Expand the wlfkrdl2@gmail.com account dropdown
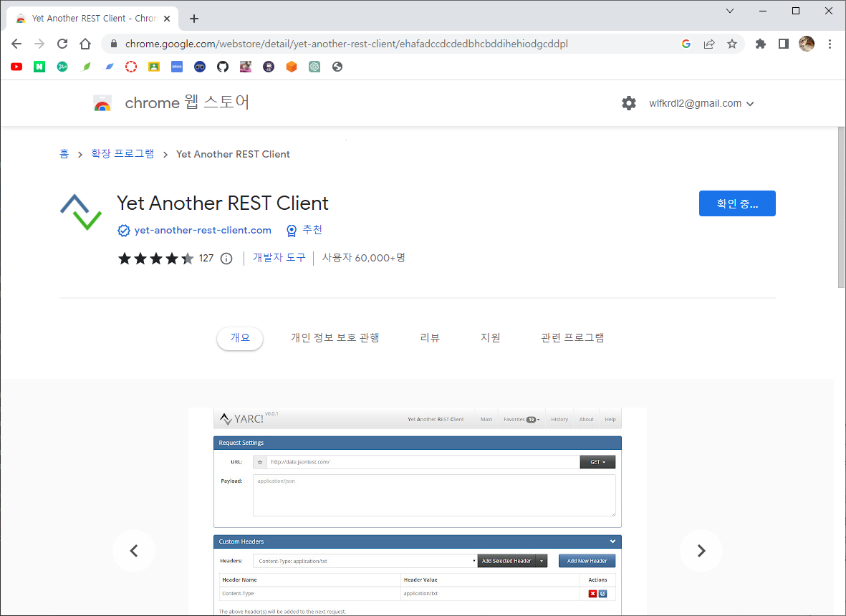Viewport: 846px width, 616px height. click(701, 104)
